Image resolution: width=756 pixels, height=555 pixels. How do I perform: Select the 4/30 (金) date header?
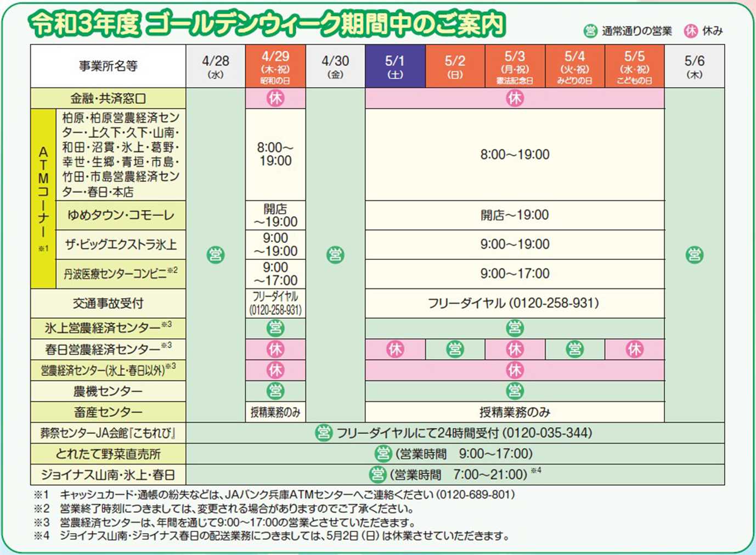[335, 66]
